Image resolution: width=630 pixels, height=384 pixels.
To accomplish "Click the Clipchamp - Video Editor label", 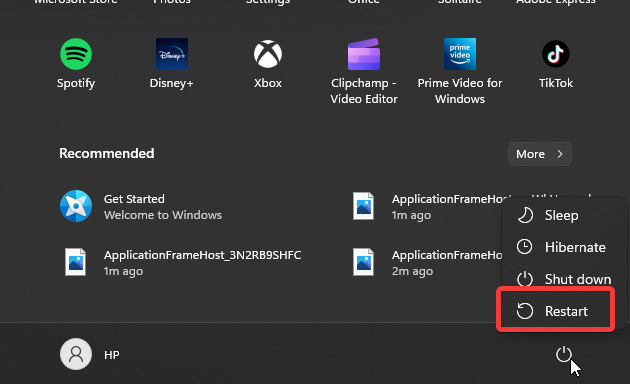I will (x=364, y=91).
